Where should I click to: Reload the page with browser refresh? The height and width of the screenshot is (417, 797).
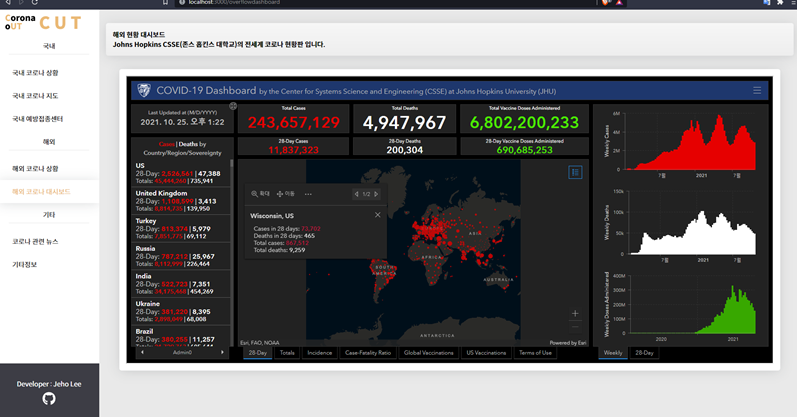tap(35, 3)
